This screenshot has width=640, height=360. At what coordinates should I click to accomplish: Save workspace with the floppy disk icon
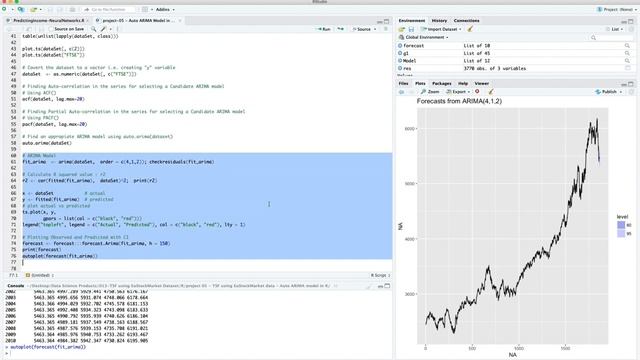[x=411, y=29]
